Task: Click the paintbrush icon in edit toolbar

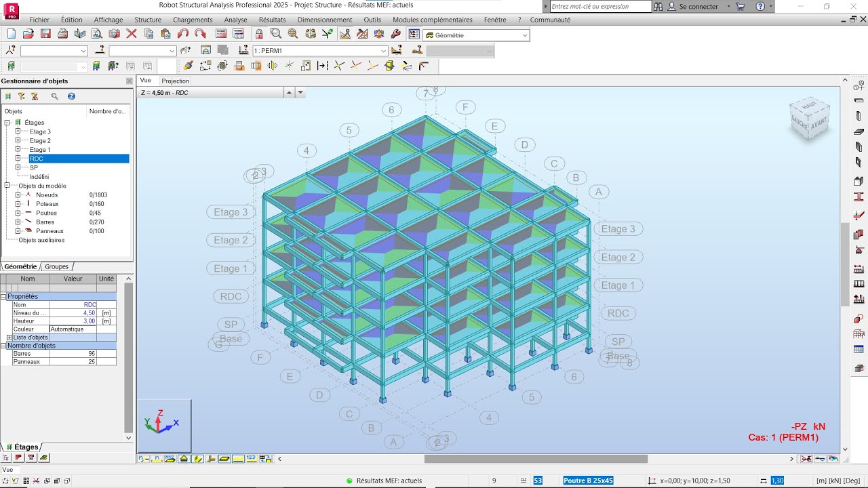Action: pyautogui.click(x=189, y=66)
